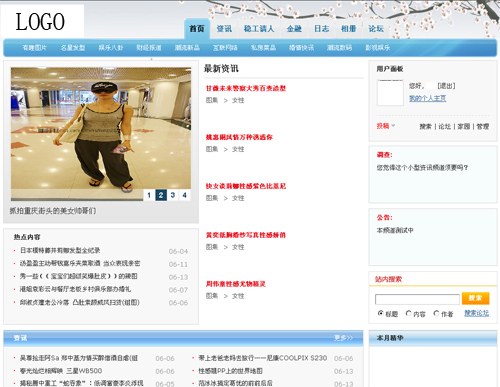Show slide 4 in the slideshow

click(x=184, y=195)
